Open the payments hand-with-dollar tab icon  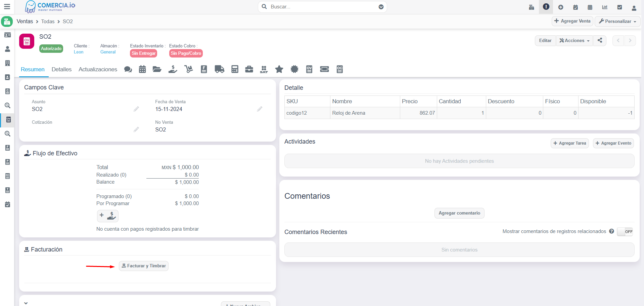point(173,69)
